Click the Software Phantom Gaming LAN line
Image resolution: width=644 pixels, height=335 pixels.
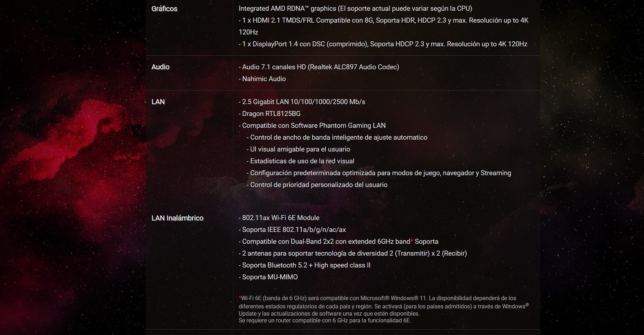tap(312, 125)
